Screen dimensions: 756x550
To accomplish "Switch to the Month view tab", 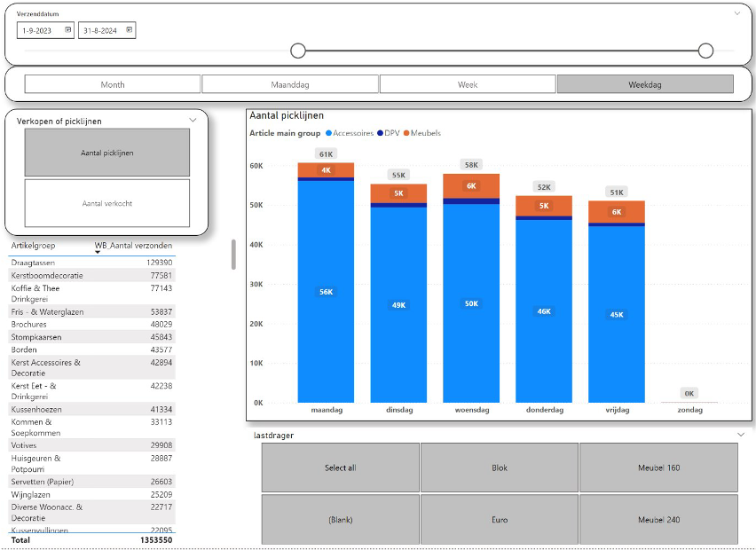I will pos(113,84).
